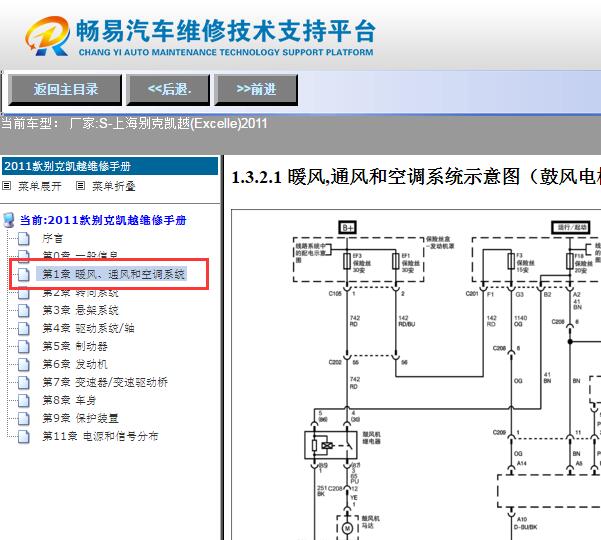Image resolution: width=601 pixels, height=540 pixels.
Task: Click the heading 1.3.2.1 暖风,通风和空调系统示意图
Action: 416,177
